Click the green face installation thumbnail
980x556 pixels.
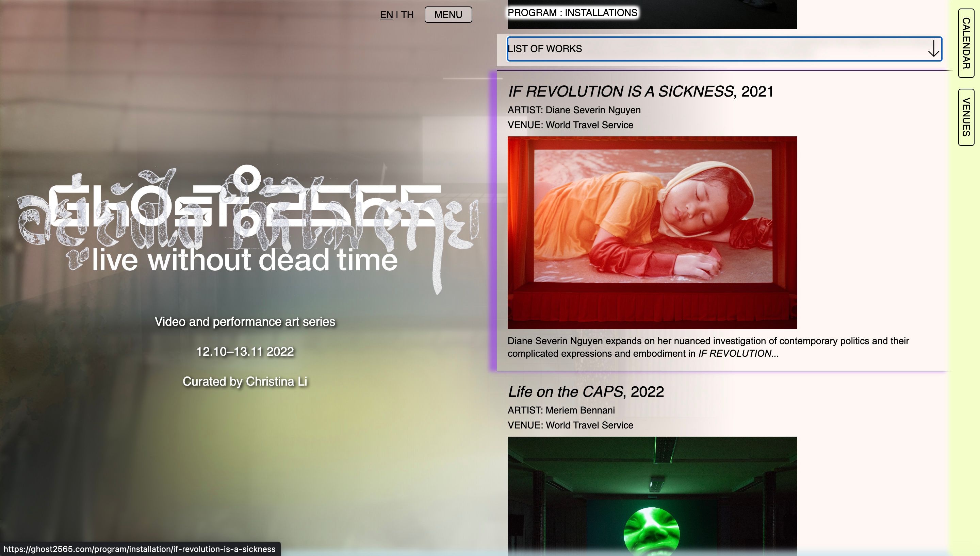click(652, 496)
